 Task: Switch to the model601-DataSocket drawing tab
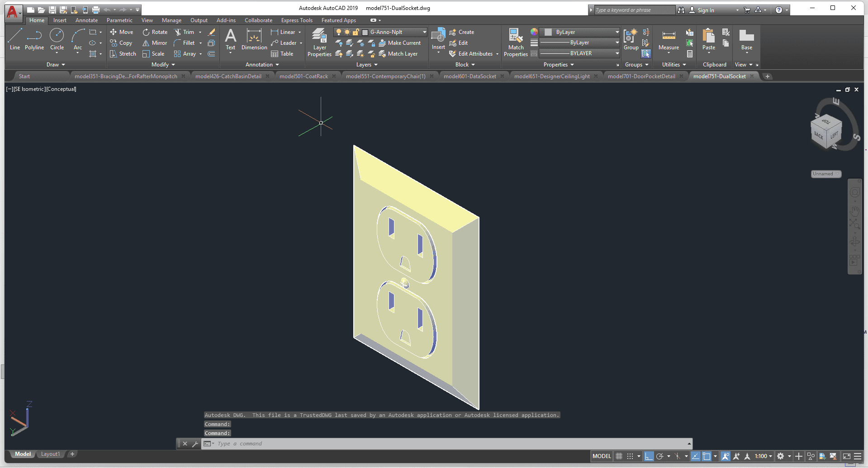point(470,76)
